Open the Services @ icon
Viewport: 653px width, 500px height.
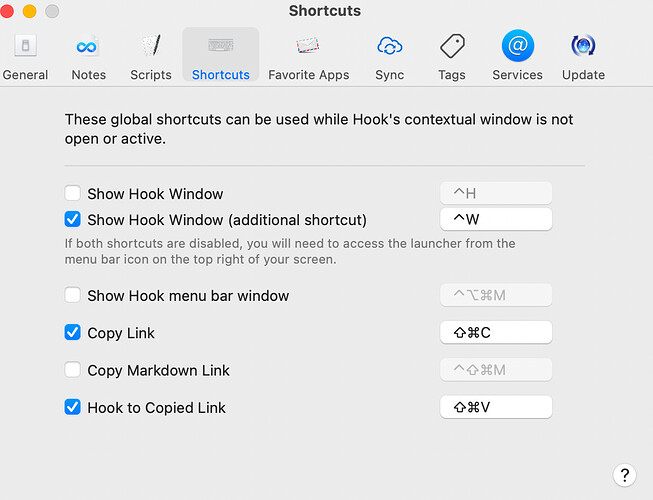tap(518, 45)
